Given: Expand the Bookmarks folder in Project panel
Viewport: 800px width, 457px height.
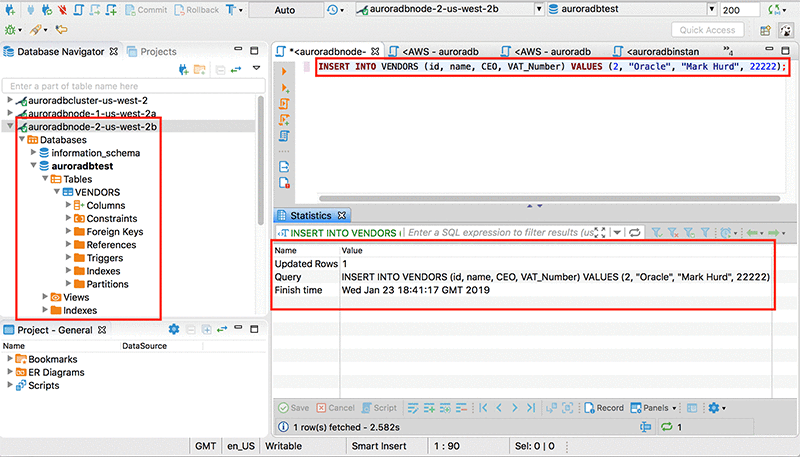Looking at the screenshot, I should [10, 359].
